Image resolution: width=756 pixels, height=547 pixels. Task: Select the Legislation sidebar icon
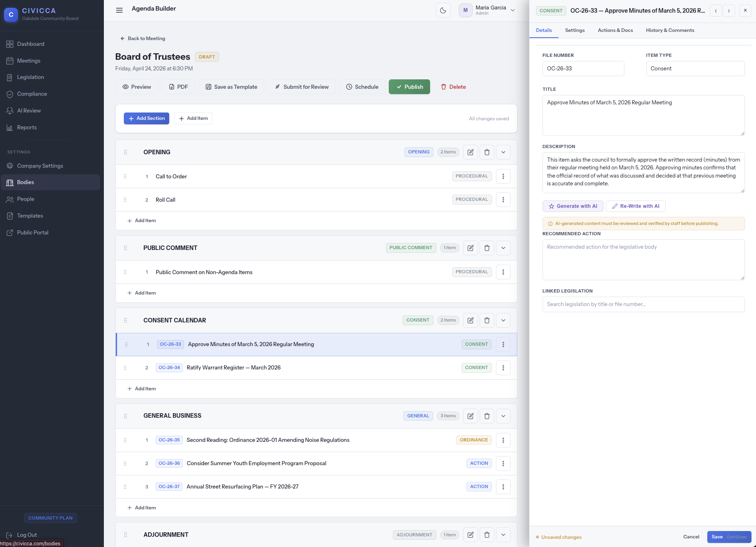(10, 77)
